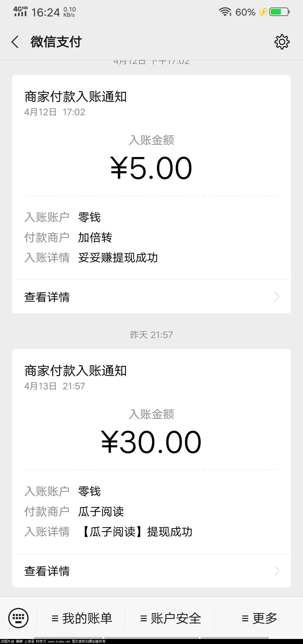Tap the battery charging indicator

279,12
